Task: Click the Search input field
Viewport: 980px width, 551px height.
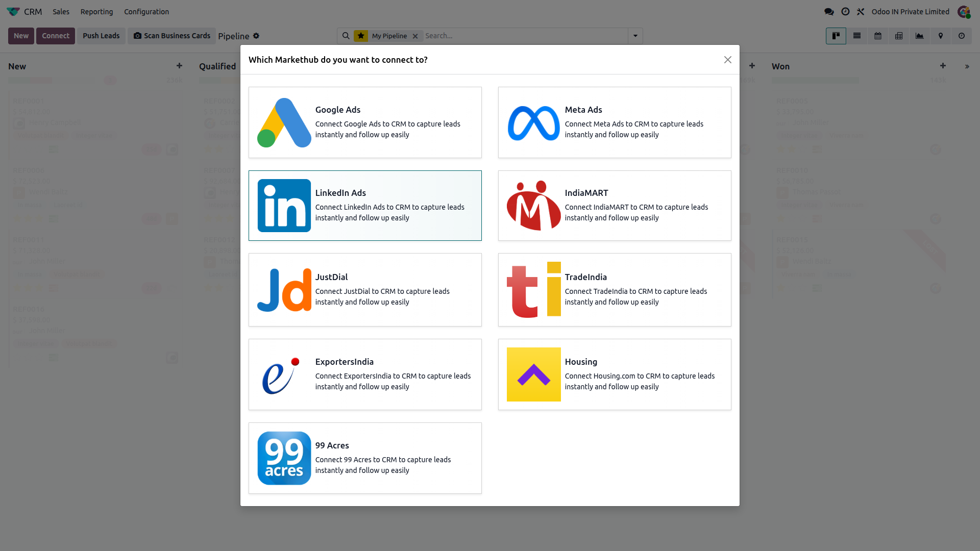Action: click(525, 36)
